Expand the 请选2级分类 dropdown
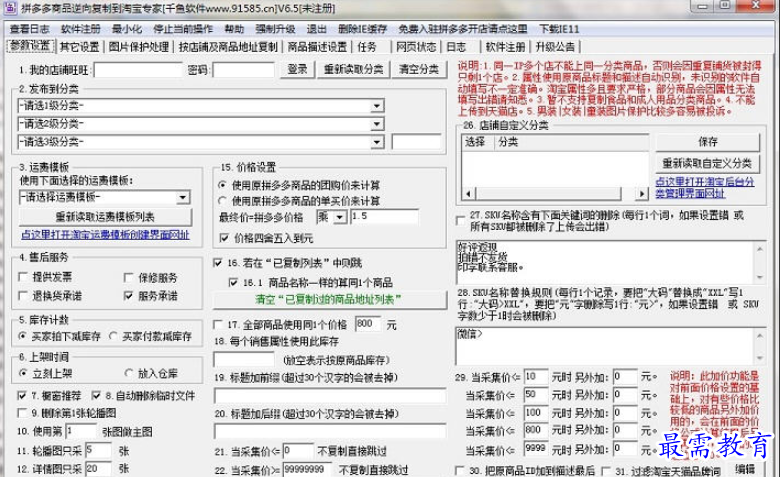Screen dimensions: 780x477 pyautogui.click(x=377, y=124)
